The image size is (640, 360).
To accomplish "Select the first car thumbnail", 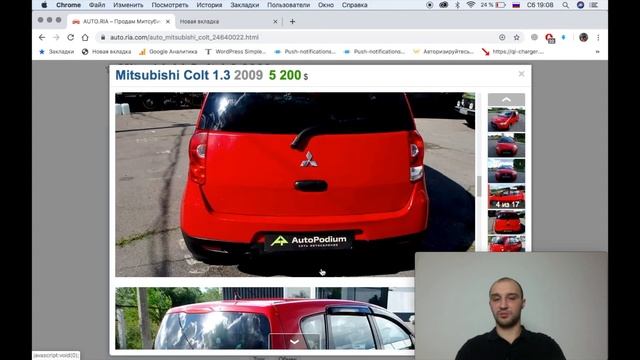I will [x=506, y=120].
